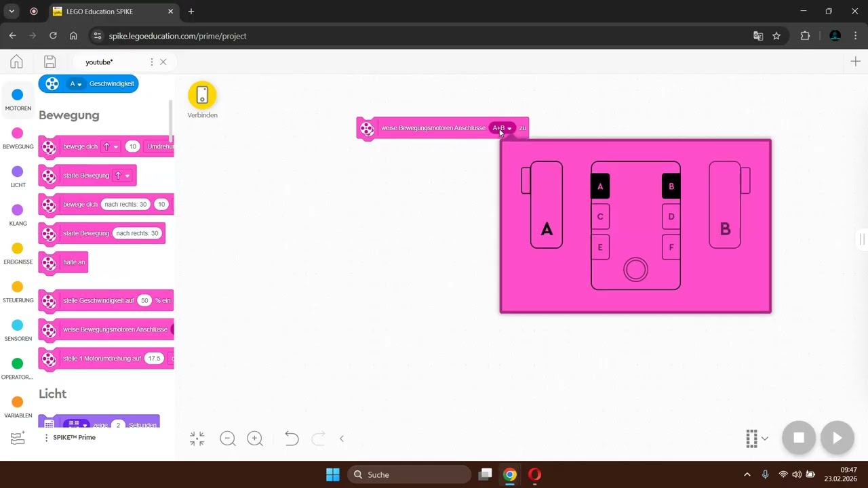Undo the last action
This screenshot has width=868, height=488.
(x=292, y=439)
